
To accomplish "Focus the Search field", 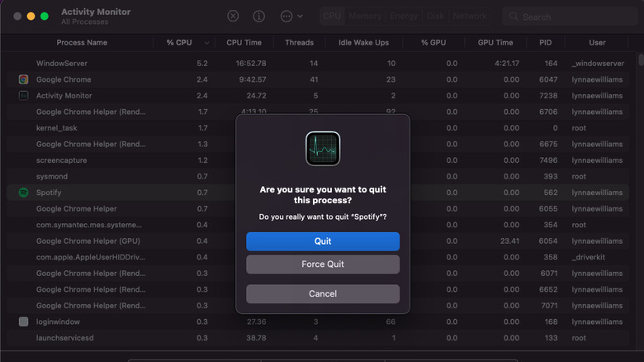I will pos(570,17).
